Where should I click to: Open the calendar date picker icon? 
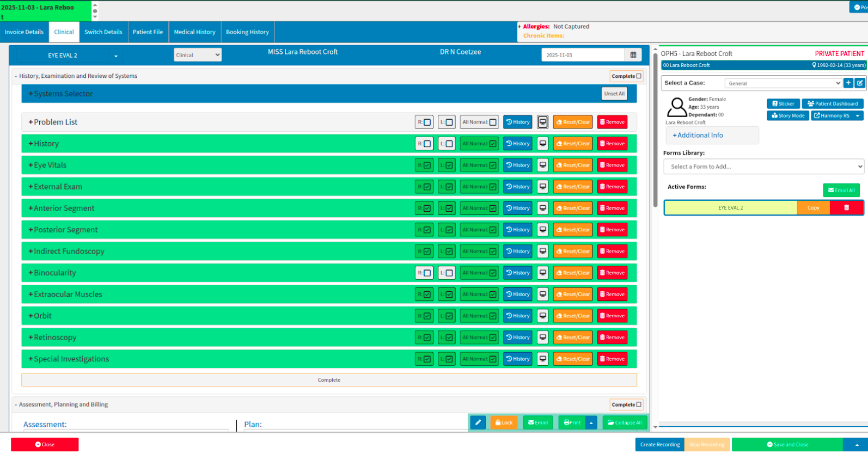[x=633, y=55]
